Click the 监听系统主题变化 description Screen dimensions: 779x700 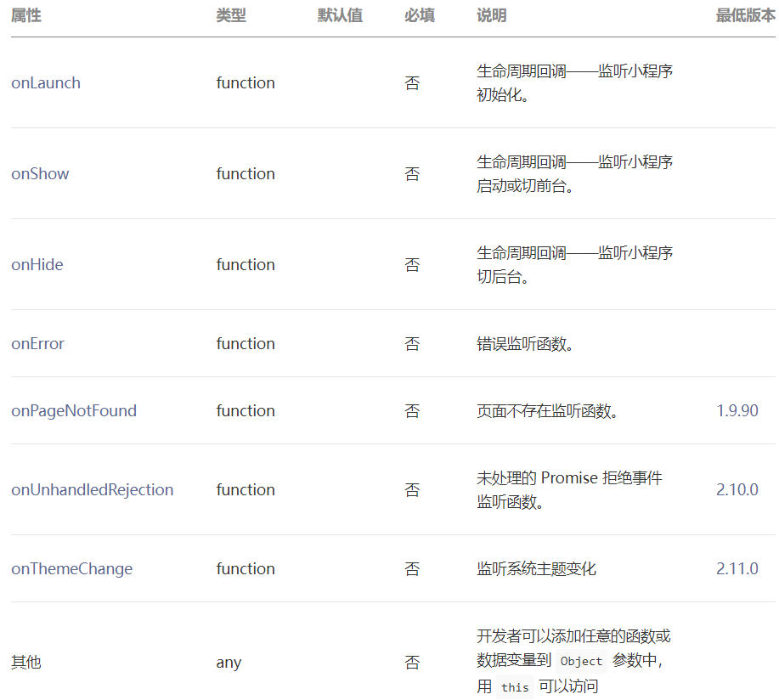pyautogui.click(x=537, y=569)
